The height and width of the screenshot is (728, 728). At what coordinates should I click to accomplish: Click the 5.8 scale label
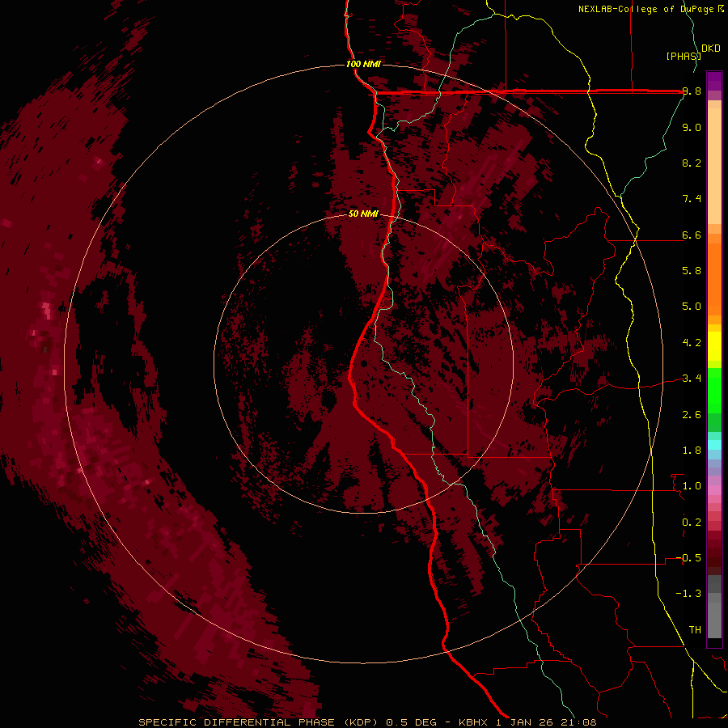pyautogui.click(x=692, y=271)
